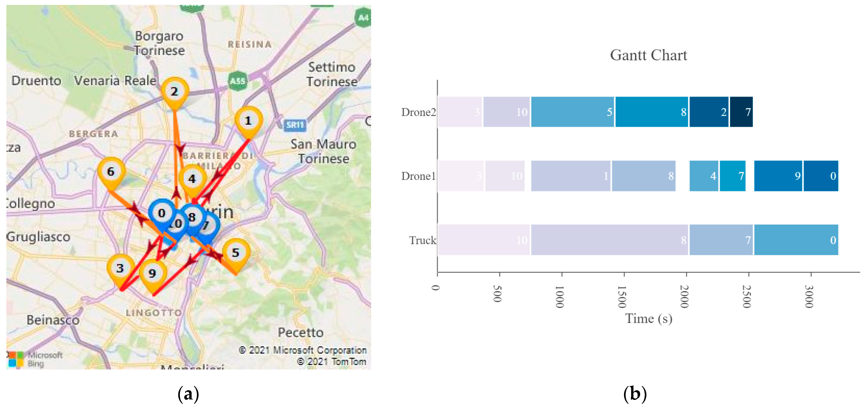
Task: Click the Druento map label
Action: (36, 81)
